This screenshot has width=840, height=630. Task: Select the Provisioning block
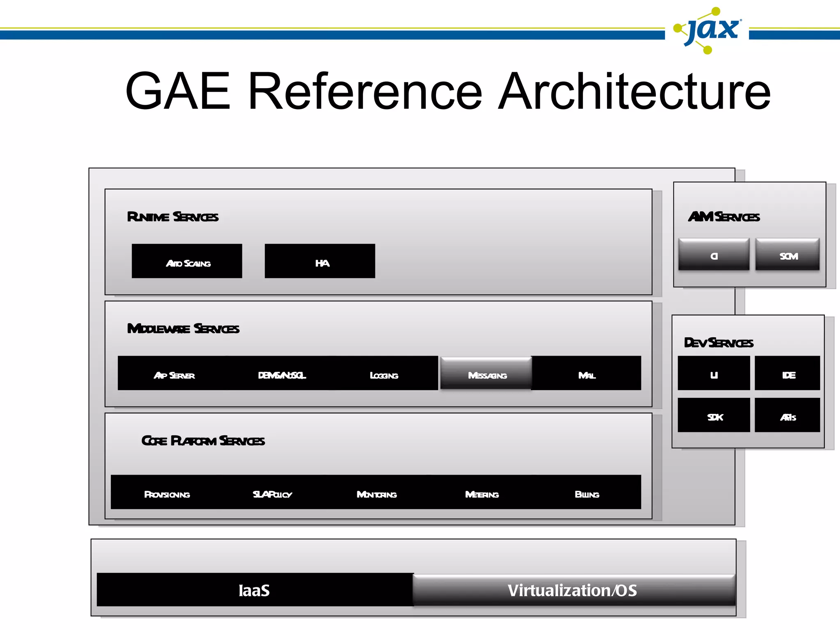(x=167, y=492)
